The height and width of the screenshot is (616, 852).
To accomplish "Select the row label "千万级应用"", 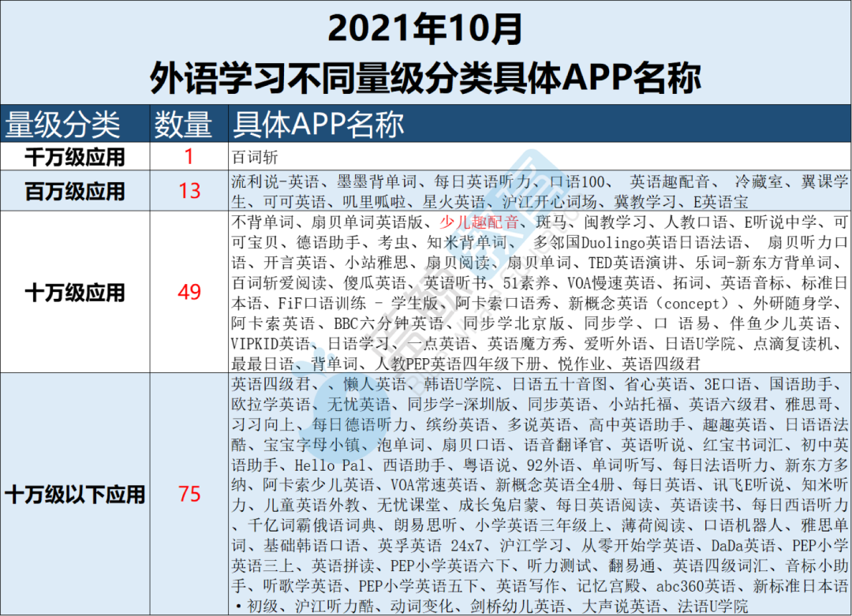I will coord(75,157).
